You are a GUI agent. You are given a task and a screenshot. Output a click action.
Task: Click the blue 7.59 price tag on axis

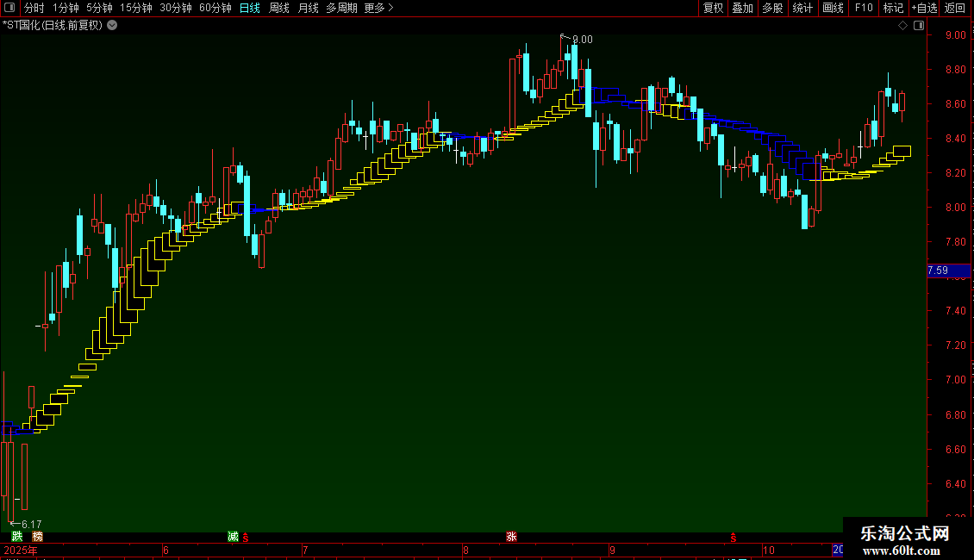pyautogui.click(x=948, y=271)
